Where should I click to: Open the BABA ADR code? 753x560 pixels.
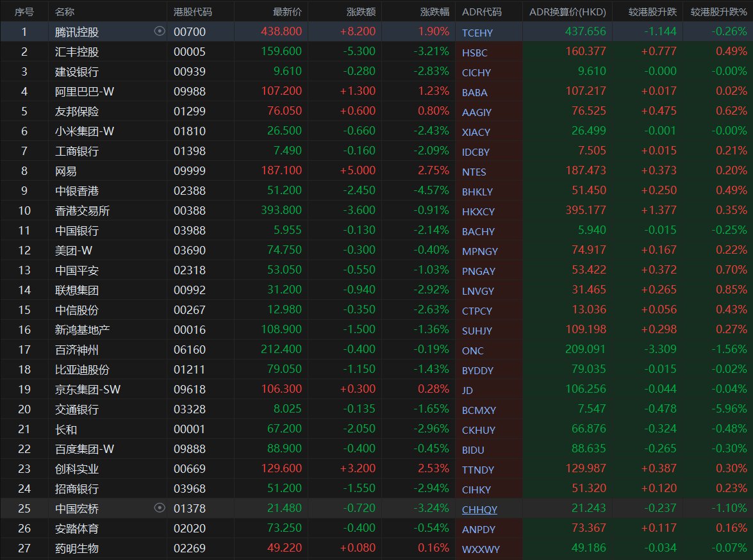[474, 93]
